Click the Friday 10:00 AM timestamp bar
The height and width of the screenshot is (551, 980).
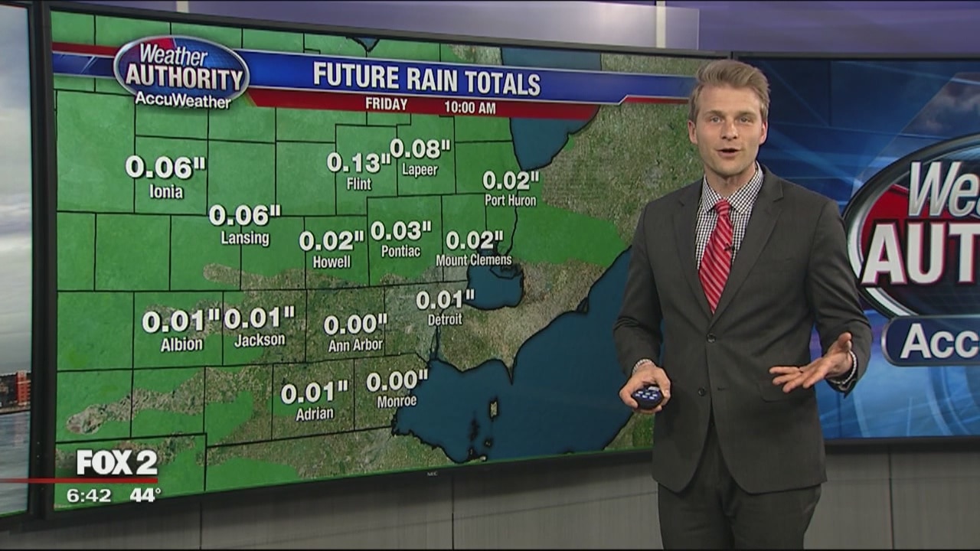(430, 106)
